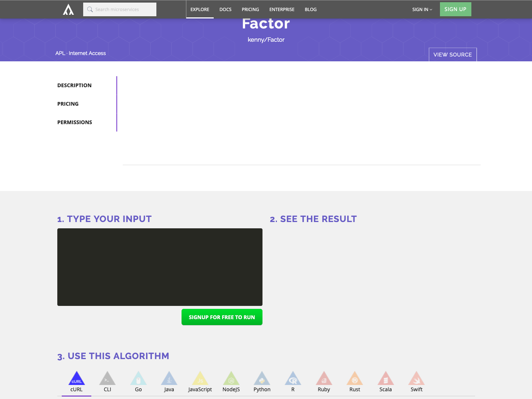Select the JavaScript language icon
Image resolution: width=532 pixels, height=399 pixels.
[x=200, y=378]
